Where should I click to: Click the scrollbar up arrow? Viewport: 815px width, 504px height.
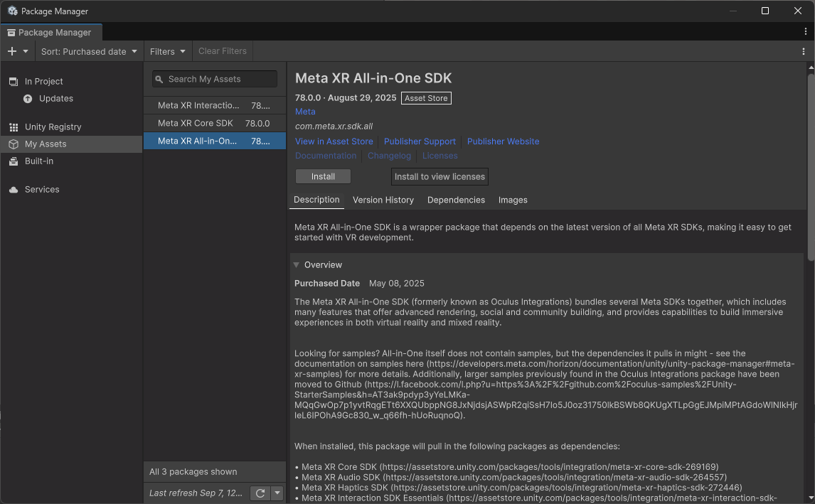(x=811, y=68)
